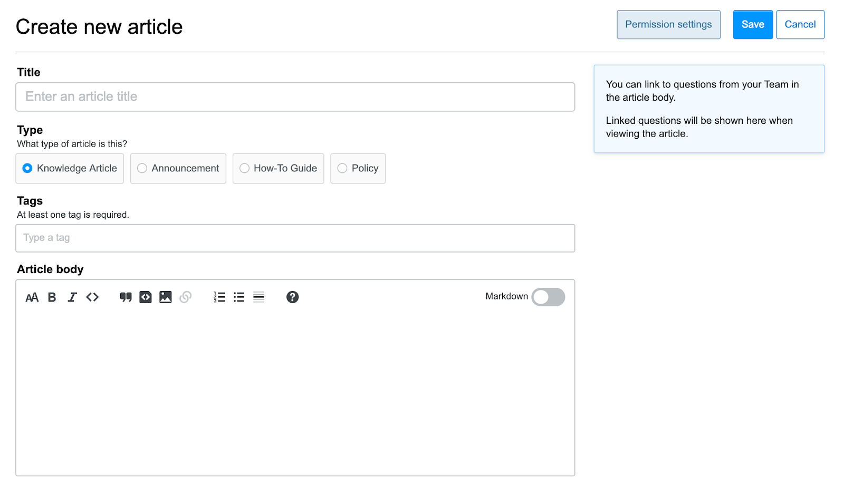Click into the Type a tag field

coord(295,238)
